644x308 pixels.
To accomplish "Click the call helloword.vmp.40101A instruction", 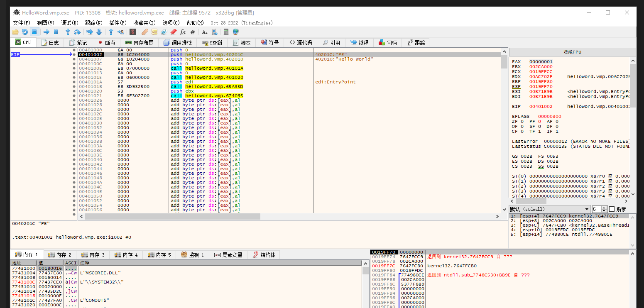I will tap(207, 68).
